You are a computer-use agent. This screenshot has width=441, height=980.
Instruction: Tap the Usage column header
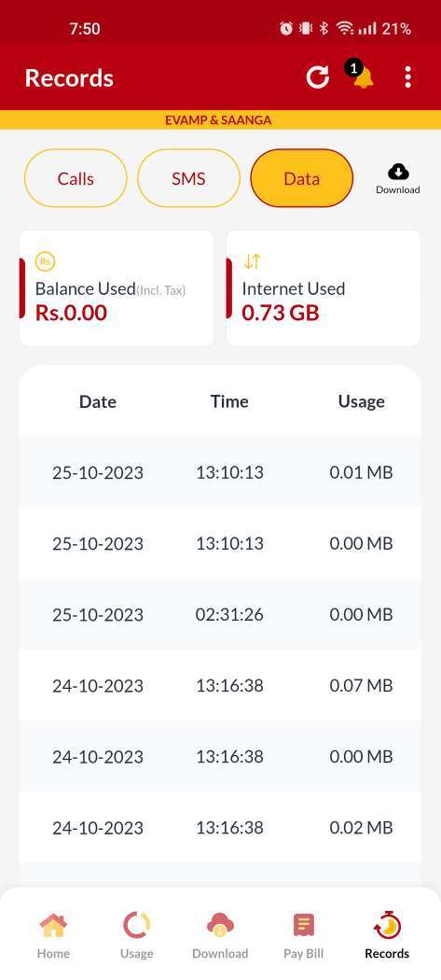coord(361,401)
